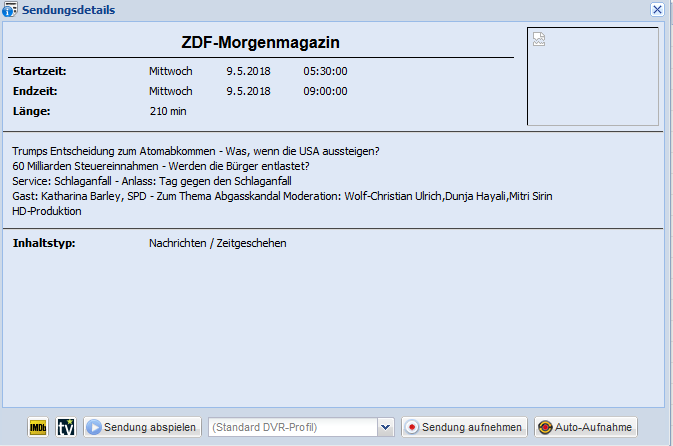Click the Trumps Entscheidung zum Atomabkommen line
Screen dimensions: 673x446
pyautogui.click(x=196, y=151)
